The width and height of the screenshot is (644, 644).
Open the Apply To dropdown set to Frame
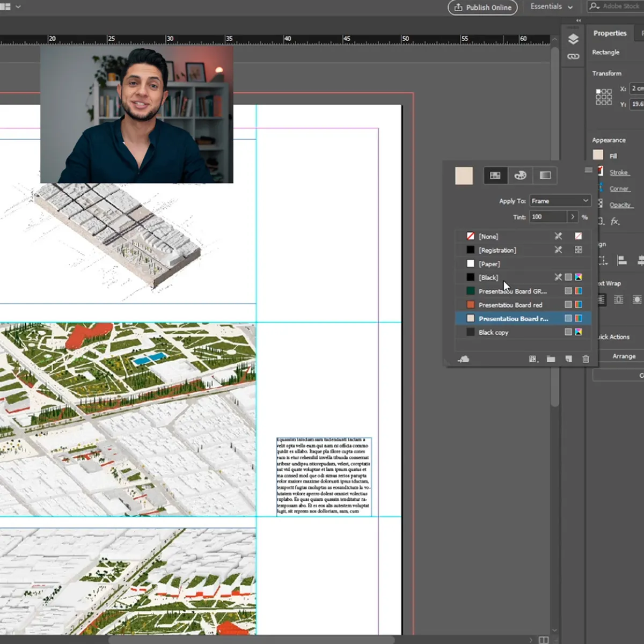click(560, 200)
